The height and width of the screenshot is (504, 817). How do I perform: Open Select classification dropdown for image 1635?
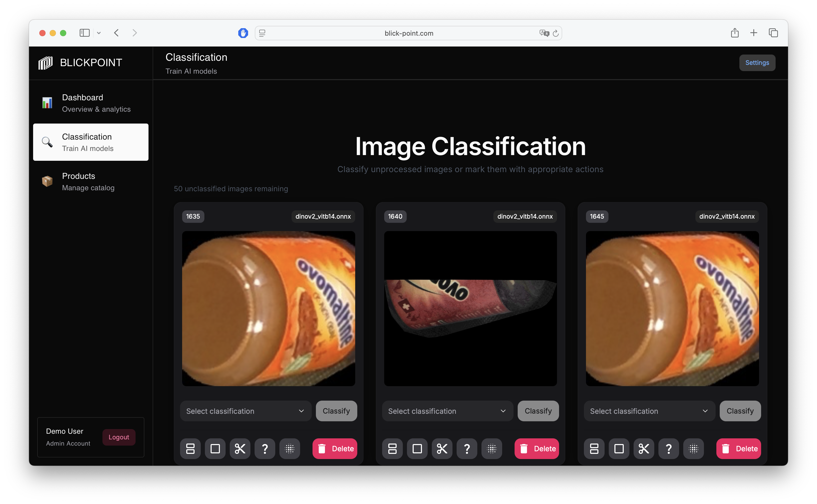(x=246, y=411)
